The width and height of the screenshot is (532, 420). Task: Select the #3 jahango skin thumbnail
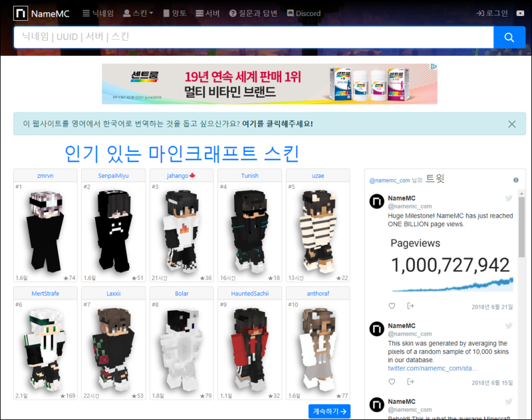[x=182, y=231]
